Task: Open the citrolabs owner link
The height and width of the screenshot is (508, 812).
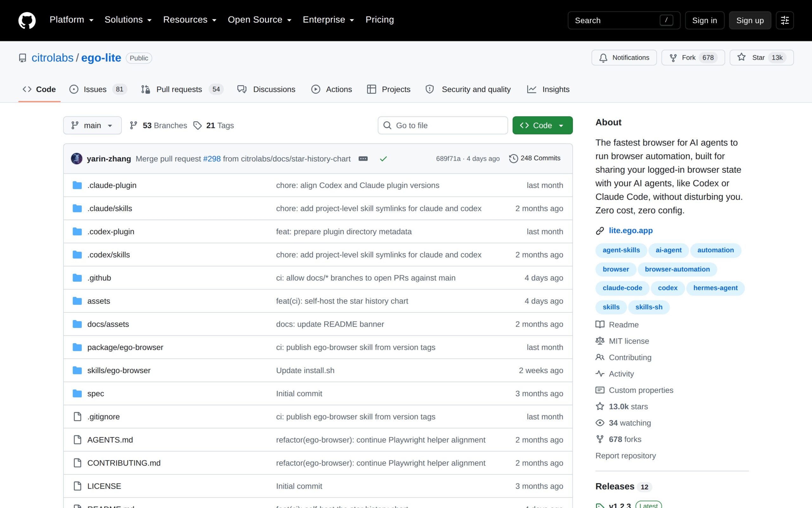Action: click(x=52, y=58)
